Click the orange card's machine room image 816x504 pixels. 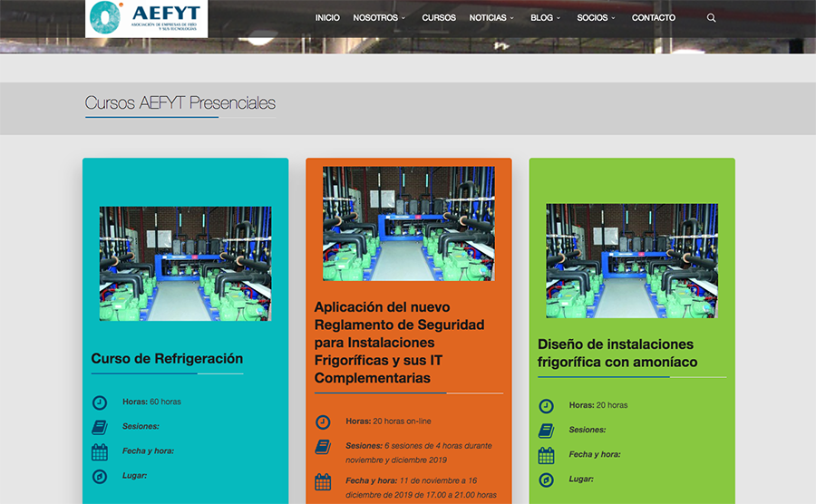(x=409, y=224)
